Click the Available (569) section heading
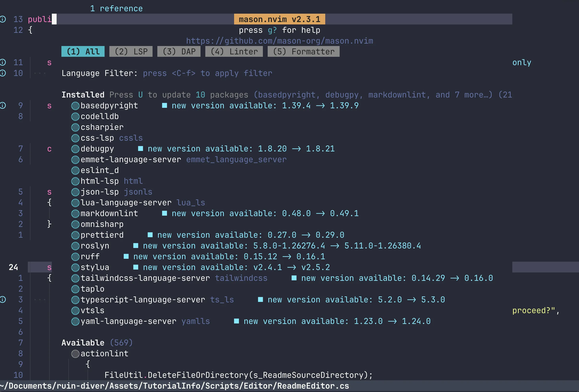 click(x=97, y=343)
